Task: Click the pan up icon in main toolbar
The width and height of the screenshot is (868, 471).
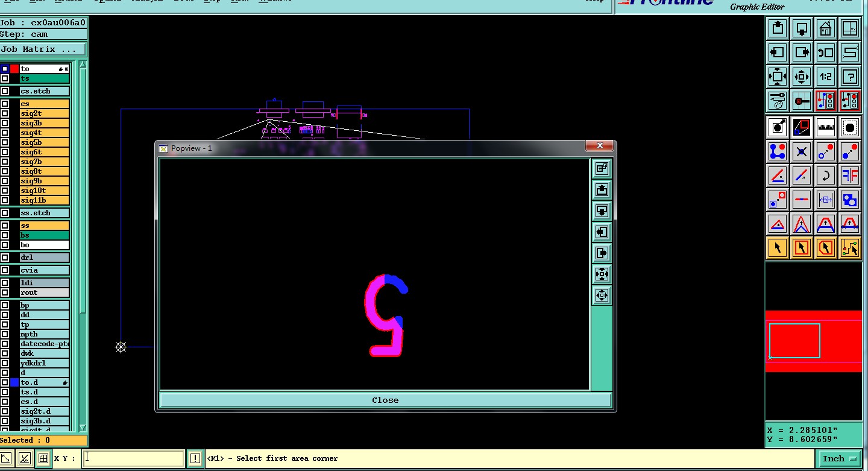Action: (778, 28)
